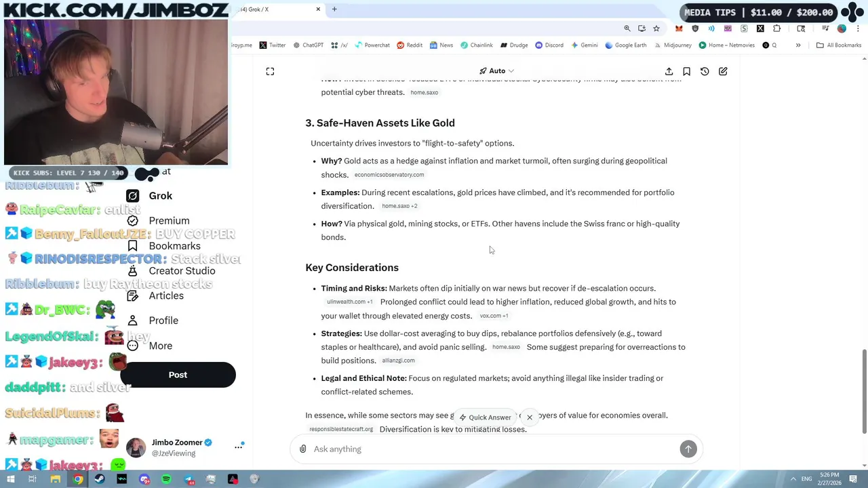The width and height of the screenshot is (868, 488).
Task: Open the economicsobservatory.com source citation
Action: tap(389, 175)
